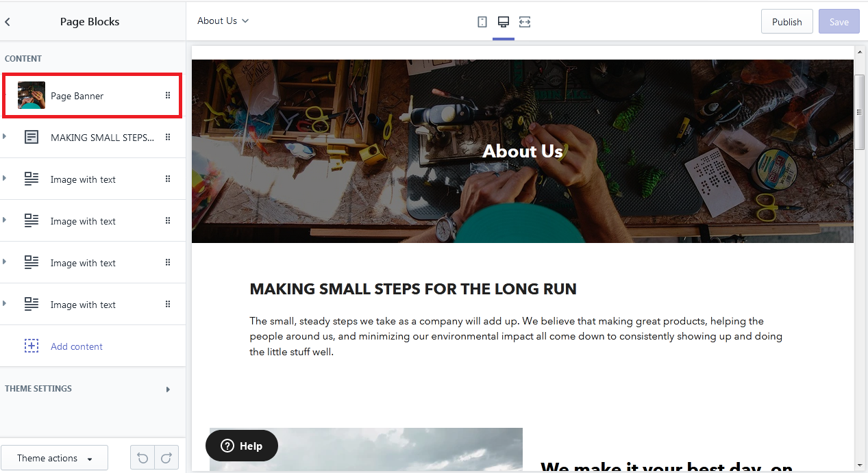Click the paragraph starting 'The small, steady steps'

(516, 336)
